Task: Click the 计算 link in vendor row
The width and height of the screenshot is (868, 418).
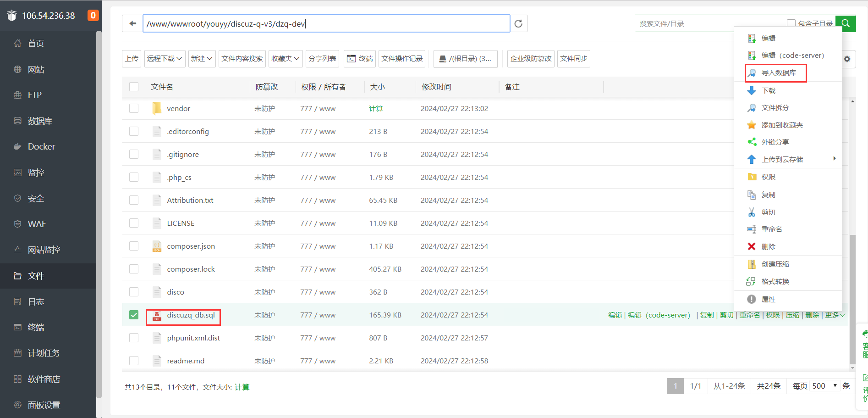Action: click(376, 108)
